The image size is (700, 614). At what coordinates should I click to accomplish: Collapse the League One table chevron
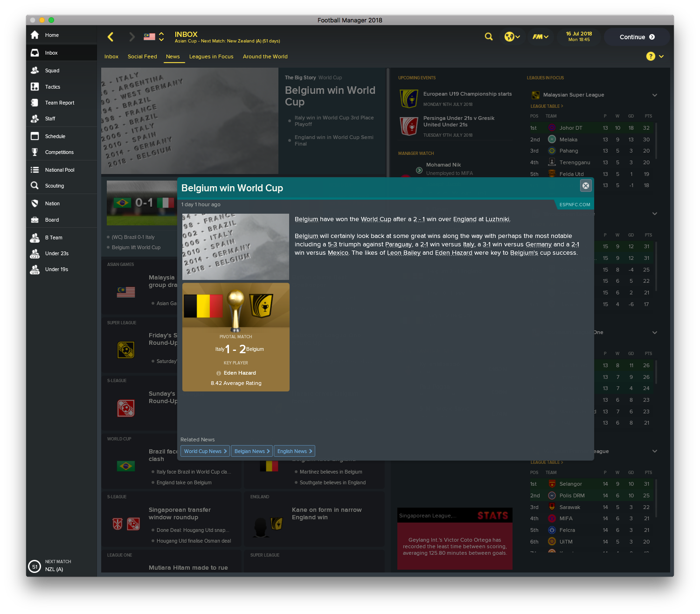(655, 333)
